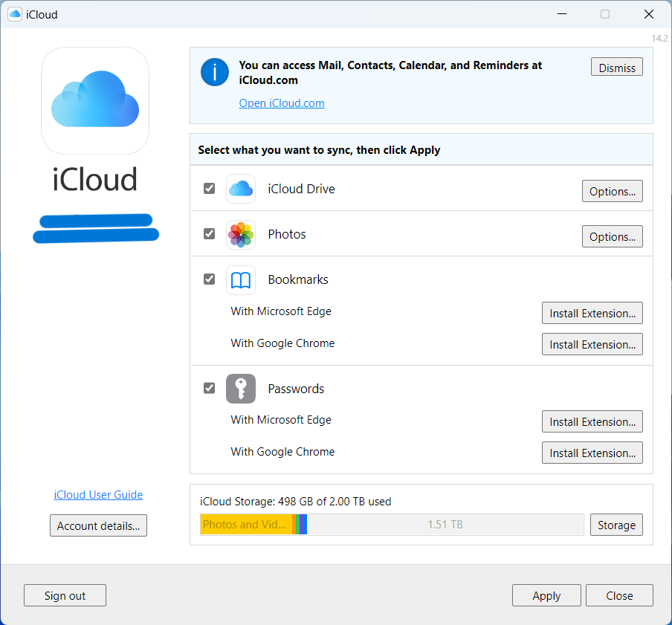The image size is (672, 625).
Task: Toggle the Bookmarks checkbox
Action: point(209,279)
